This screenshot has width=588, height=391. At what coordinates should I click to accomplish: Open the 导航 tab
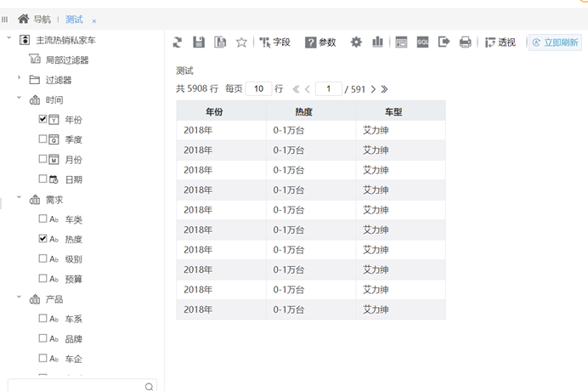(x=42, y=20)
